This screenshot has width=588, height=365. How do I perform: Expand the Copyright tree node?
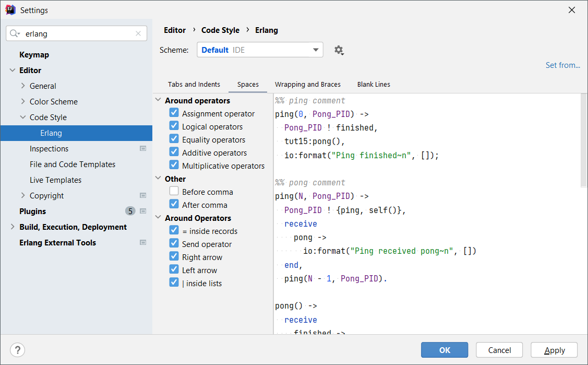click(x=23, y=195)
